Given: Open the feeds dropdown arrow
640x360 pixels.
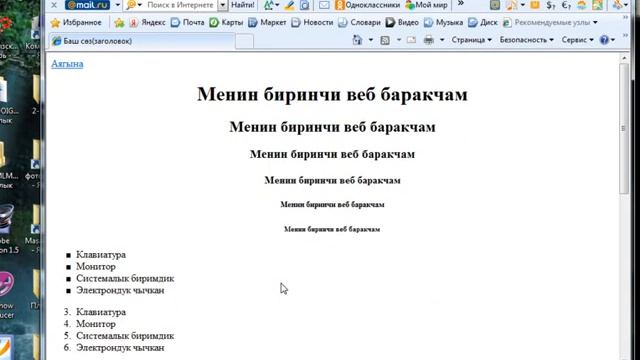Looking at the screenshot, I should point(398,40).
